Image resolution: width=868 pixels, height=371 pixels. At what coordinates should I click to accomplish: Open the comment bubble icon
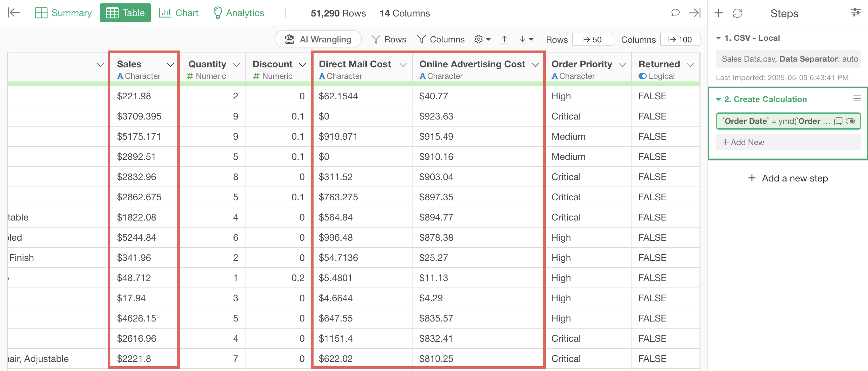[675, 13]
